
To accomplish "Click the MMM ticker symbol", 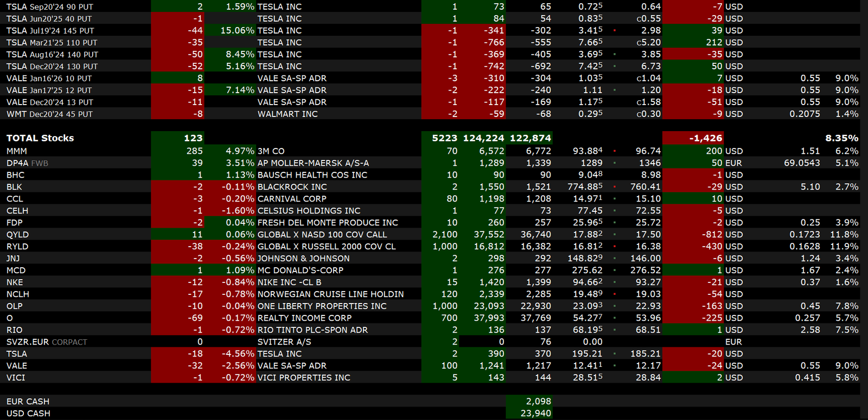I will click(17, 151).
